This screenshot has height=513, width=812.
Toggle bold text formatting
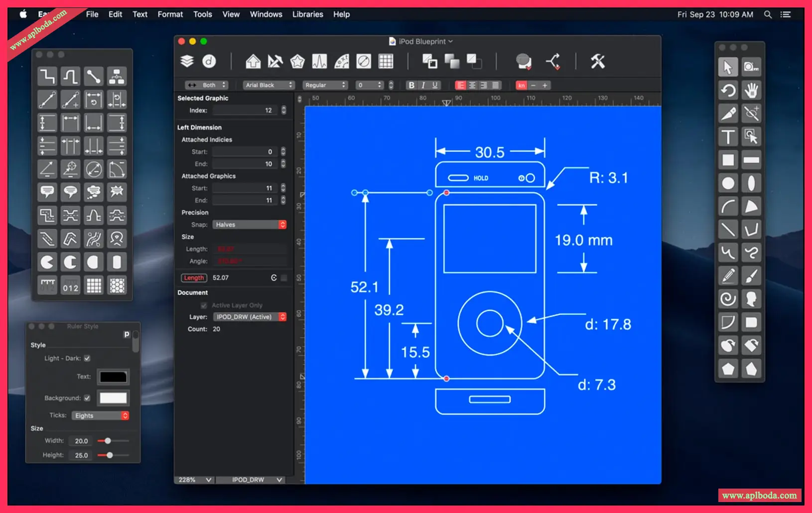(411, 85)
